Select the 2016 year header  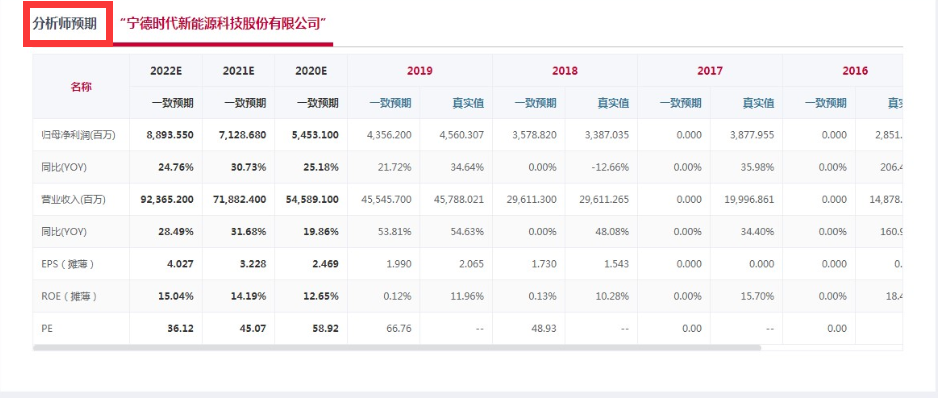855,71
